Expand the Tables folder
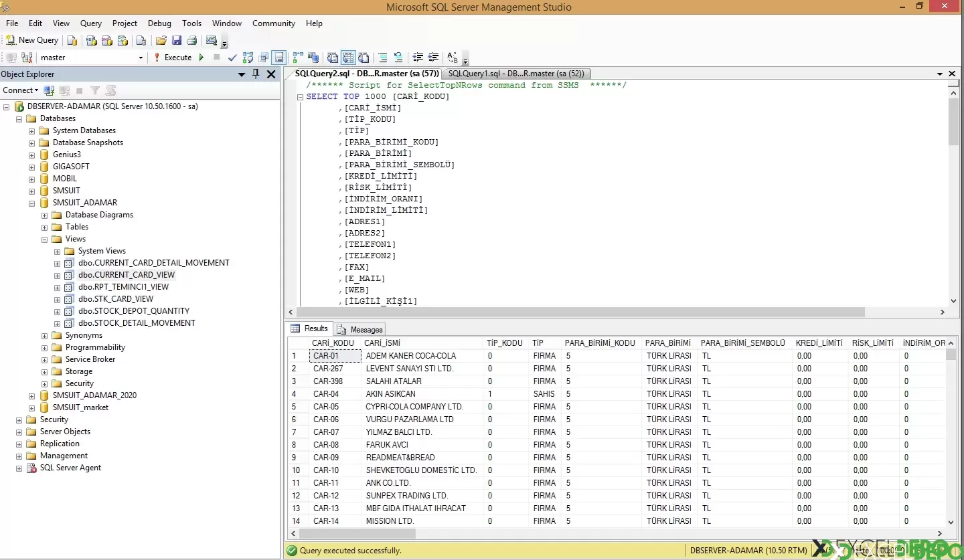 [44, 227]
